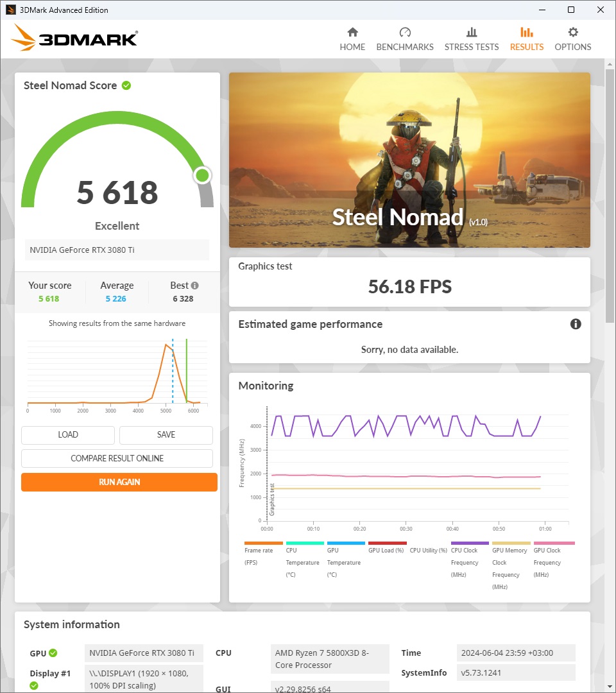The image size is (616, 693).
Task: Click the RUN AGAIN button
Action: pyautogui.click(x=119, y=482)
